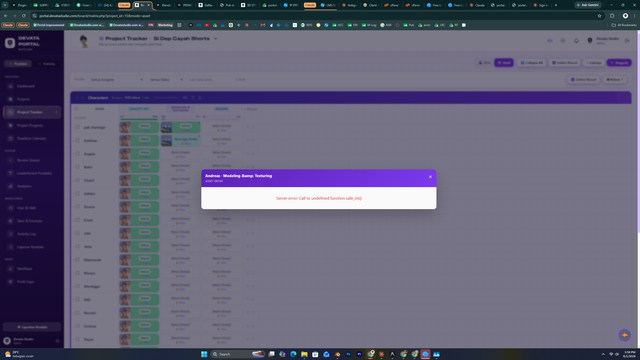Switch to the Training mode tab

click(x=47, y=64)
